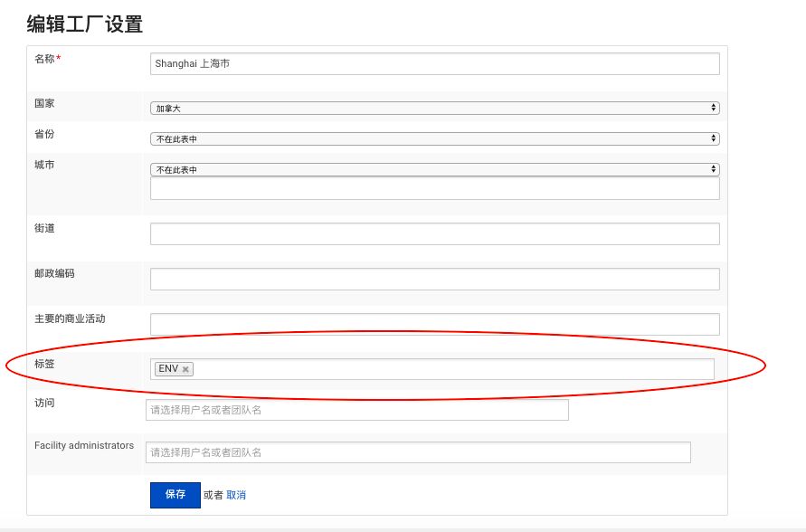Viewport: 806px width, 532px height.
Task: Click the 访问 field label
Action: (44, 403)
